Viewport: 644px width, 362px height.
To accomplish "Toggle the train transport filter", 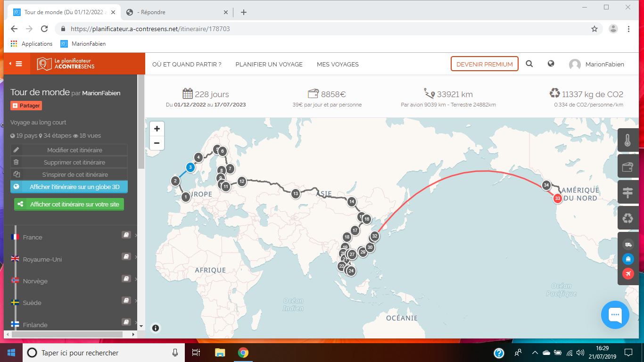I will point(628,259).
